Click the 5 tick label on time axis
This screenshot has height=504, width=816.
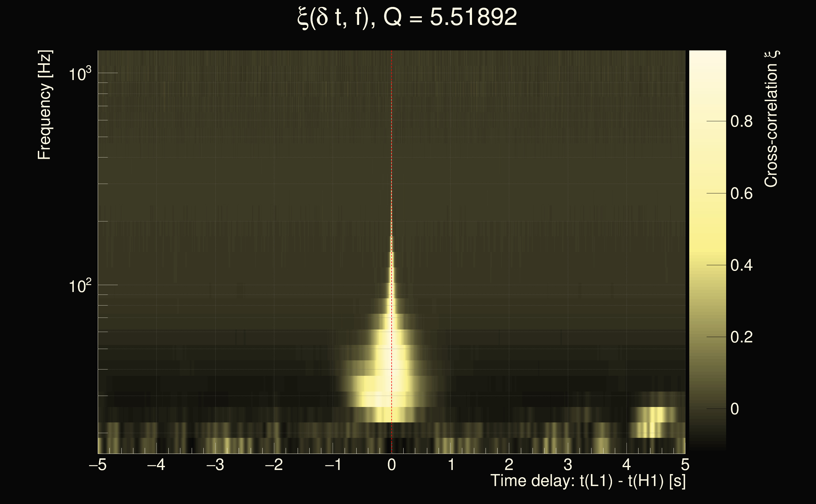(685, 465)
